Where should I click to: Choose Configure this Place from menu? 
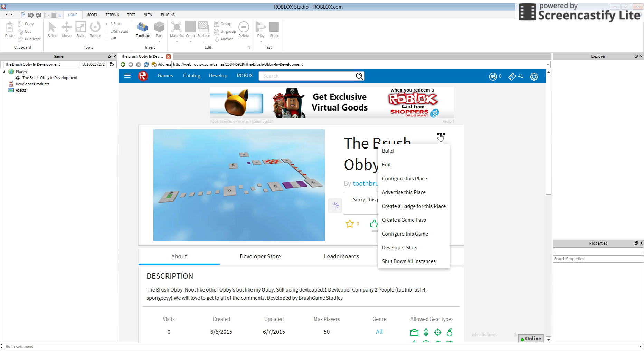[x=404, y=179]
